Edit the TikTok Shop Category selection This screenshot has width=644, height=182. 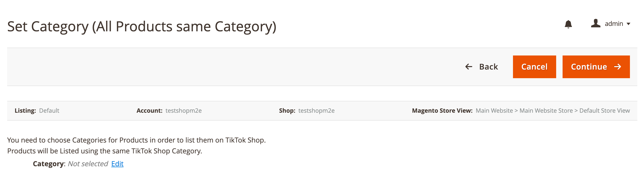pos(117,164)
